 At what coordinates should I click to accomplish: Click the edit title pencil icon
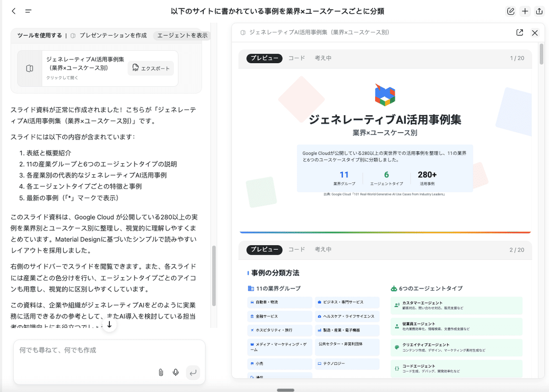coord(511,11)
